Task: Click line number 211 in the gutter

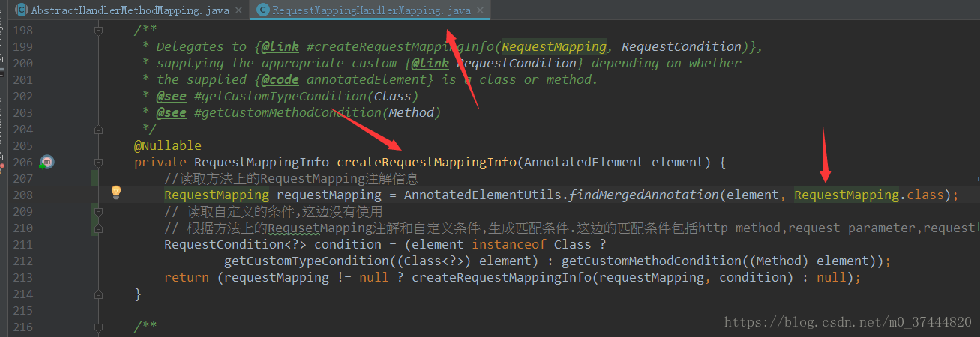Action: 23,244
